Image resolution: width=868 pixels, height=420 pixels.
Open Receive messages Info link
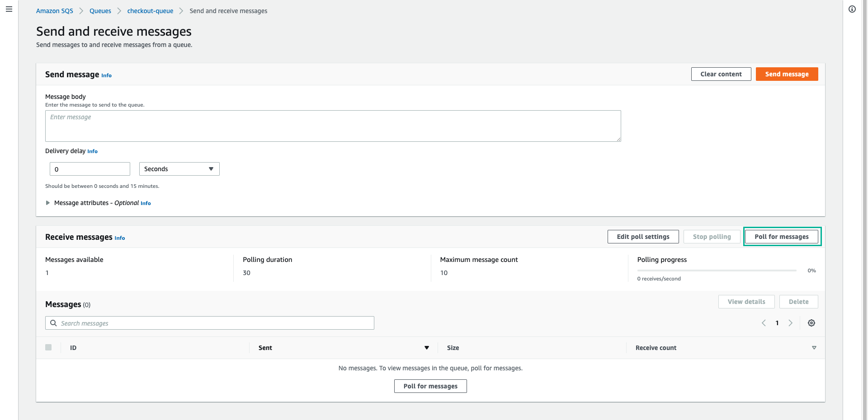[x=120, y=238]
